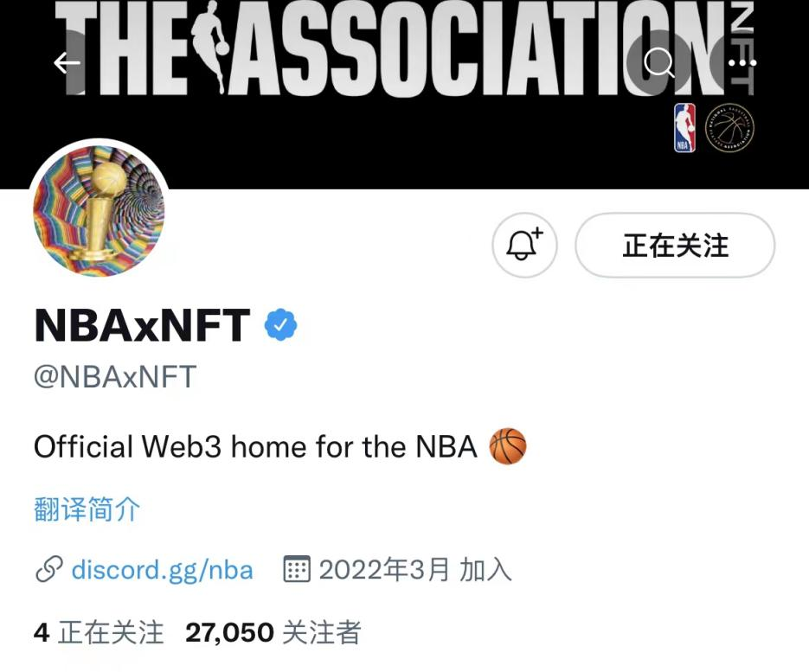This screenshot has width=809, height=672.
Task: Open the discord.gg/nba link
Action: pyautogui.click(x=162, y=570)
